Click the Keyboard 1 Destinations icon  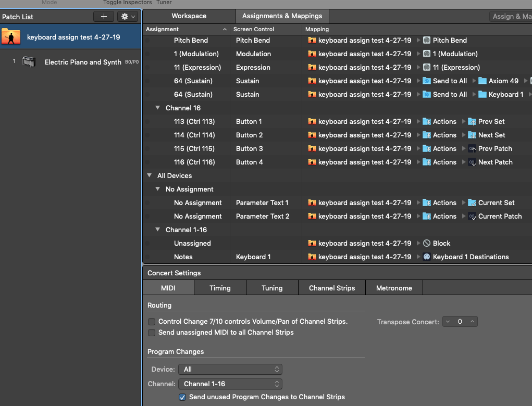pos(427,257)
